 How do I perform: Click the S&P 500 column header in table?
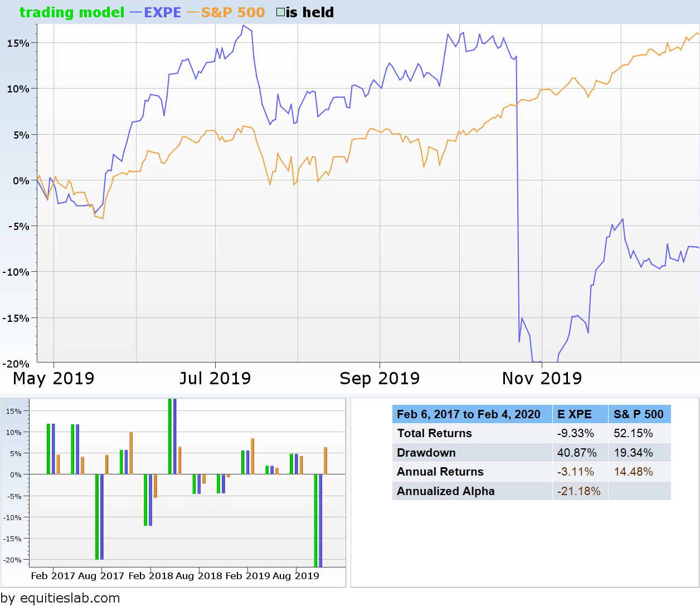click(639, 414)
